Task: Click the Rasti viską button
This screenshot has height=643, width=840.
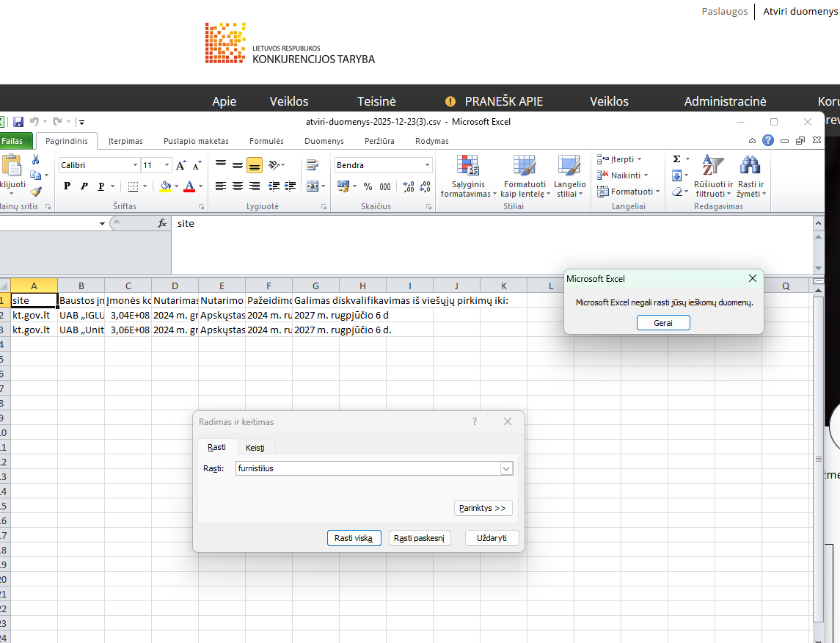Action: [354, 539]
